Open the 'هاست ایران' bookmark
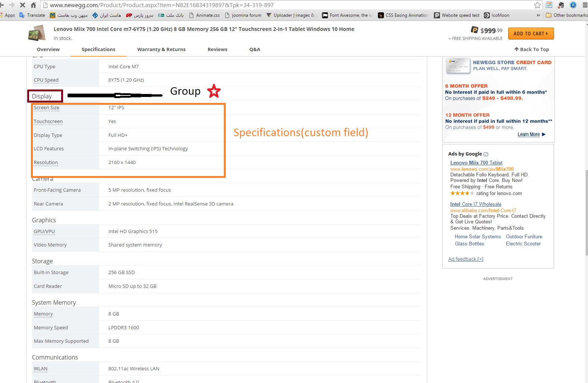 [107, 15]
